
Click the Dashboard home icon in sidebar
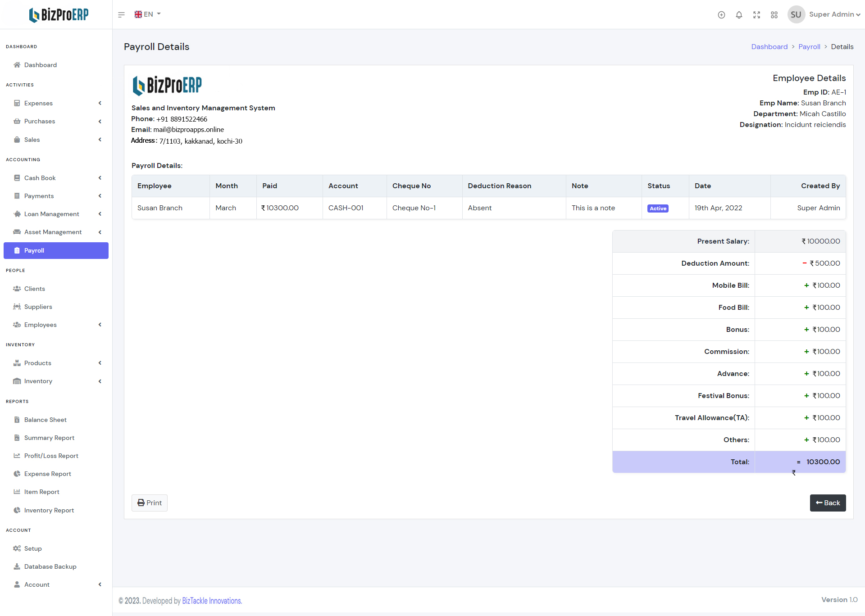tap(17, 65)
